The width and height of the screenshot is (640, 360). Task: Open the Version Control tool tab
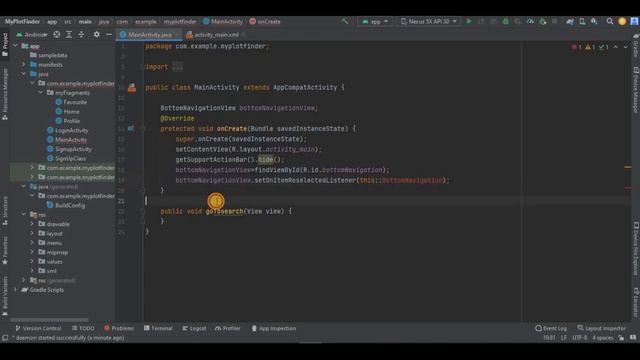click(x=38, y=328)
